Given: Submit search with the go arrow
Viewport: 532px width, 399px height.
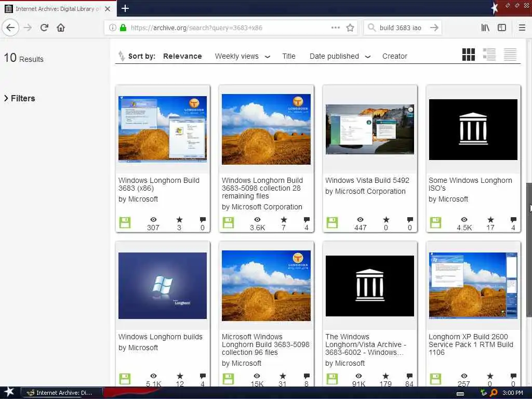Looking at the screenshot, I should (434, 28).
